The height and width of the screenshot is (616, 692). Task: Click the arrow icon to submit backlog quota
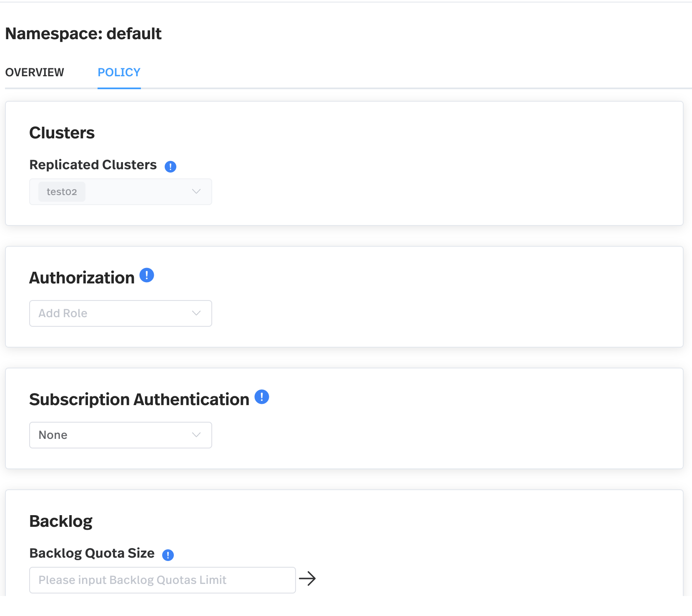[308, 578]
